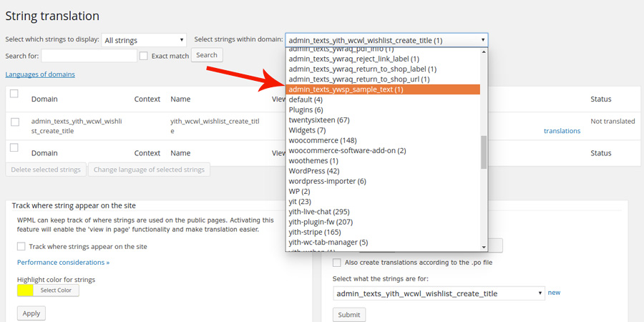Image resolution: width=644 pixels, height=322 pixels.
Task: Click the 'Not translated' status text
Action: pos(613,122)
